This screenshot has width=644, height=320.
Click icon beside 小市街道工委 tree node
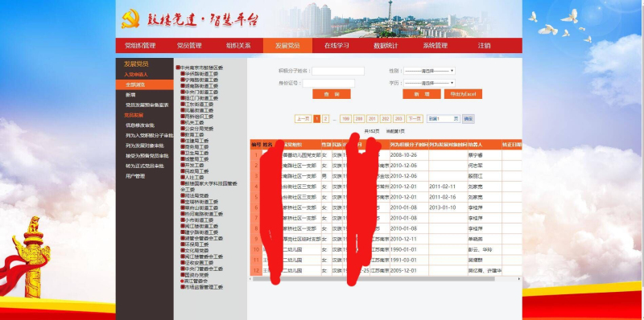coord(183,219)
